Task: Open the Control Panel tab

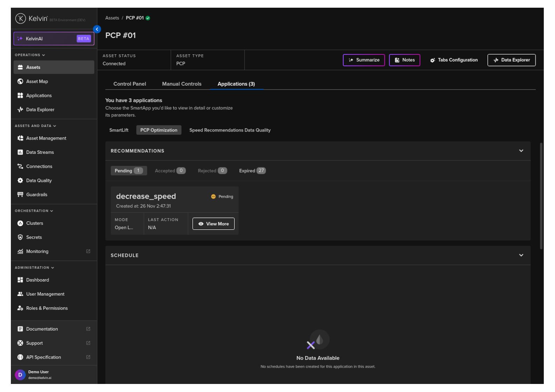Action: tap(130, 84)
